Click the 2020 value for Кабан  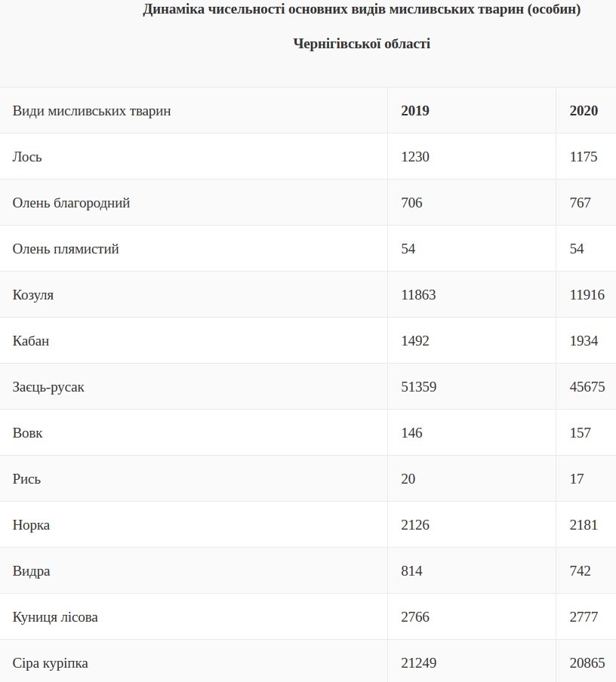tap(584, 341)
